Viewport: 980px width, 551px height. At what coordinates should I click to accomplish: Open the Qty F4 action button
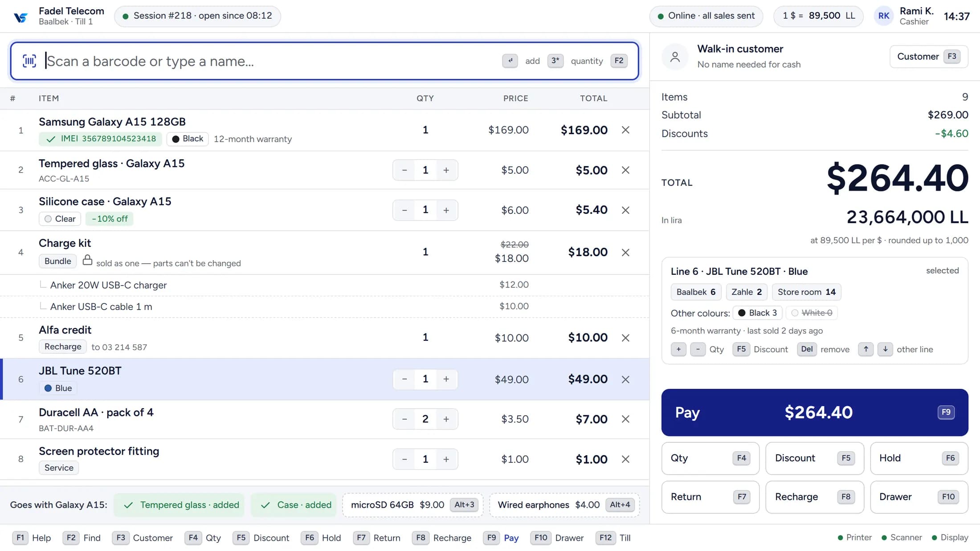[710, 458]
